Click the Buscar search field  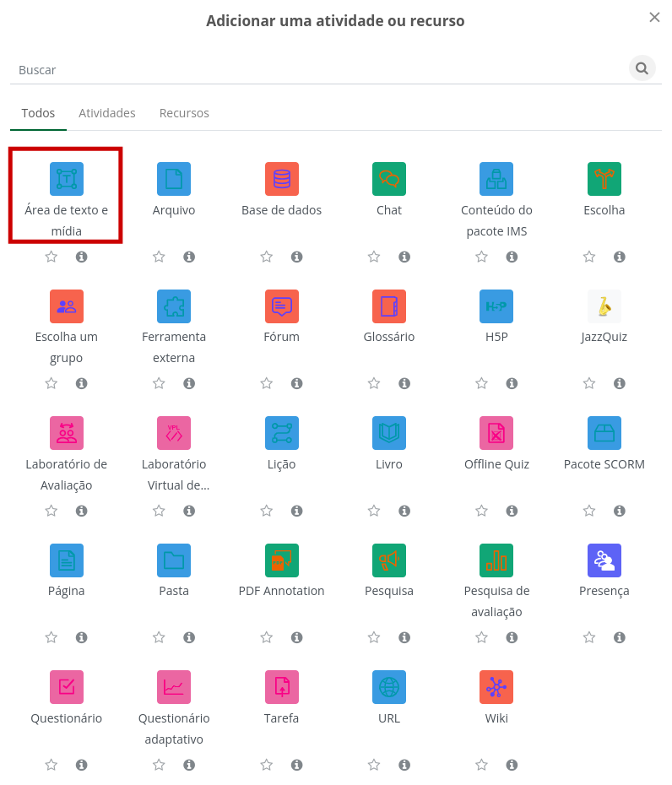[x=319, y=69]
